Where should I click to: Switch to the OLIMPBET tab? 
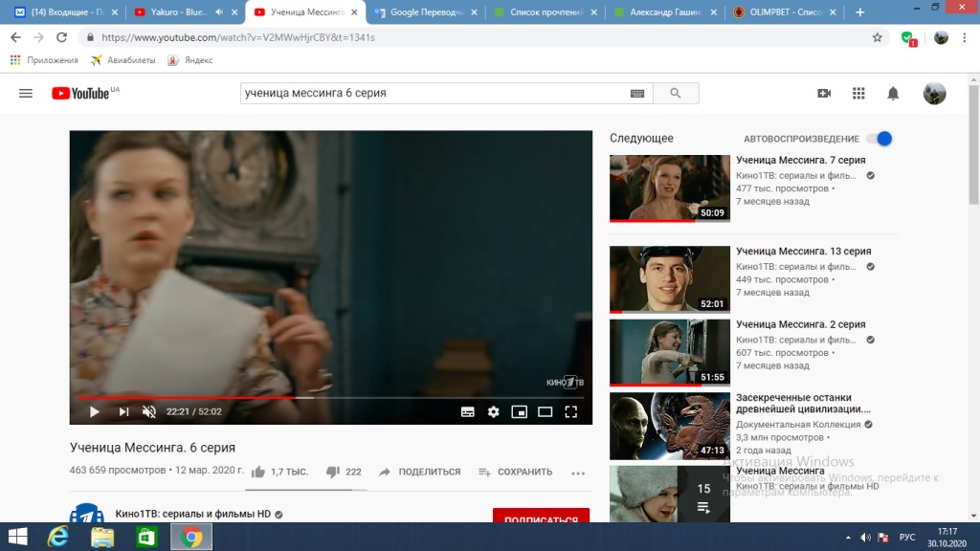click(x=786, y=11)
